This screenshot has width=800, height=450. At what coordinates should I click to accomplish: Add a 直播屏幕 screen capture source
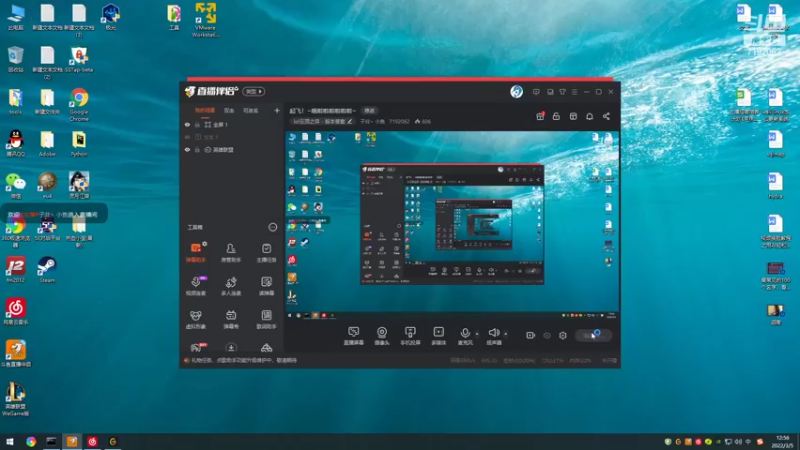pos(353,336)
